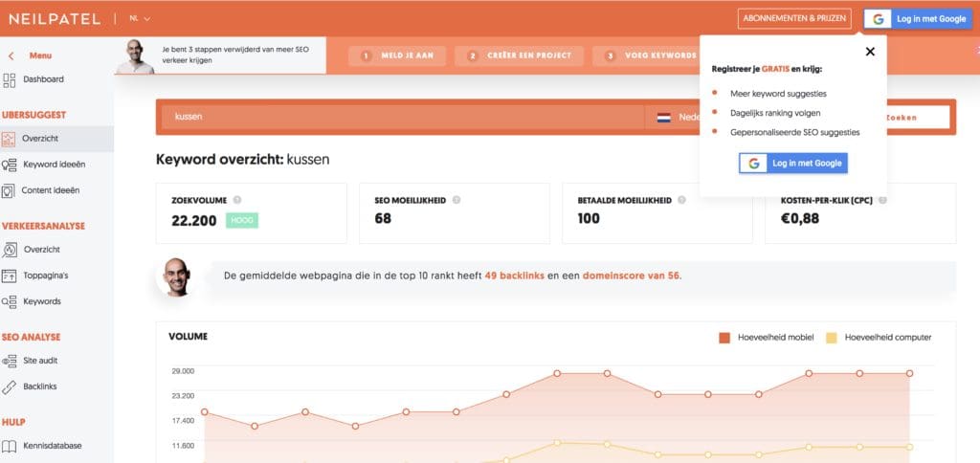This screenshot has width=980, height=463.
Task: Open Toppagina's menu item
Action: (x=46, y=275)
